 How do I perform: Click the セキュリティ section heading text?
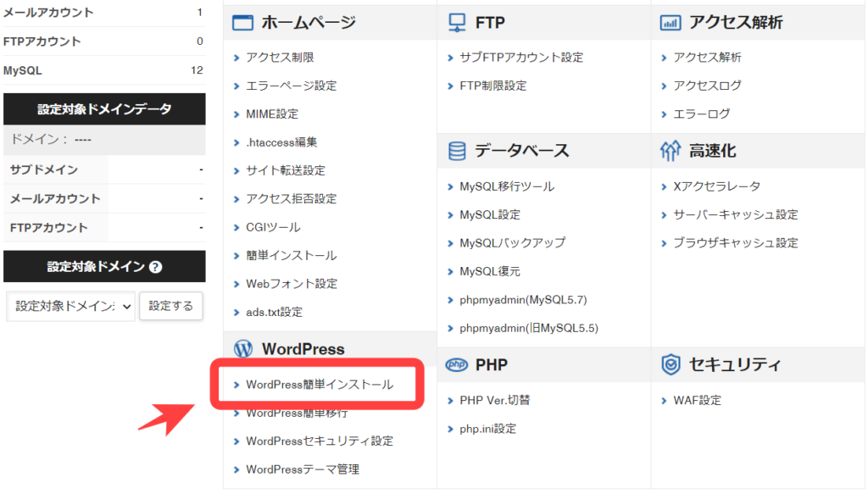[735, 364]
